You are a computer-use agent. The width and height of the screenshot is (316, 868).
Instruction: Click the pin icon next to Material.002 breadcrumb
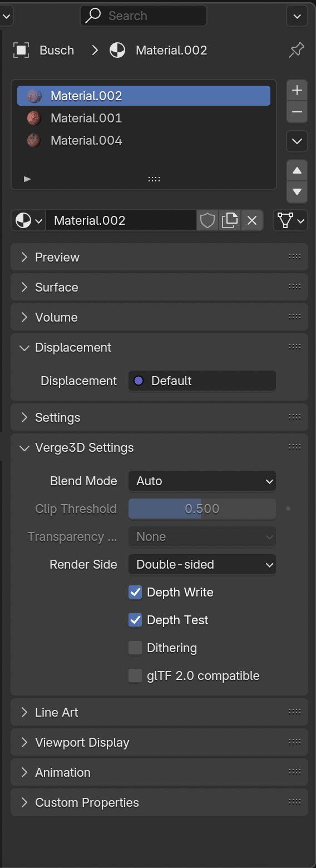click(x=297, y=51)
